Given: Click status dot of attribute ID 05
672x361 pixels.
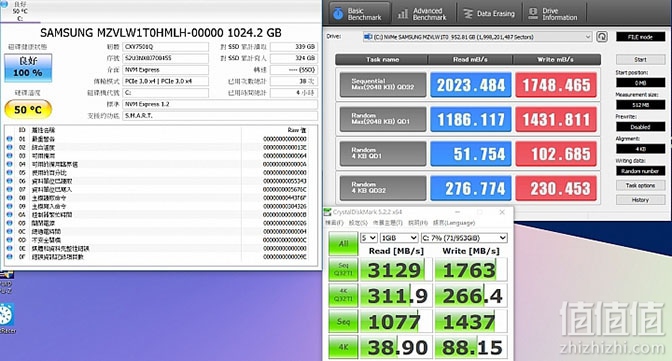Looking at the screenshot, I should tap(9, 172).
